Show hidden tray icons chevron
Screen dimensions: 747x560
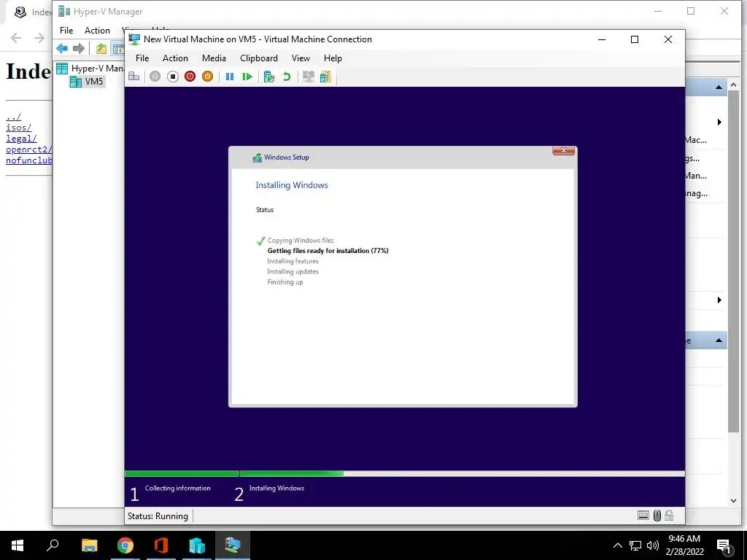click(x=617, y=545)
